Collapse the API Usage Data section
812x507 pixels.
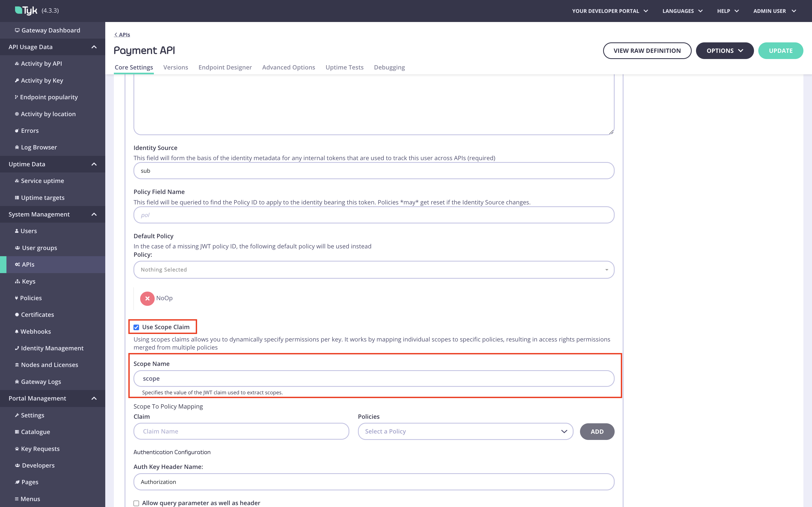tap(94, 47)
